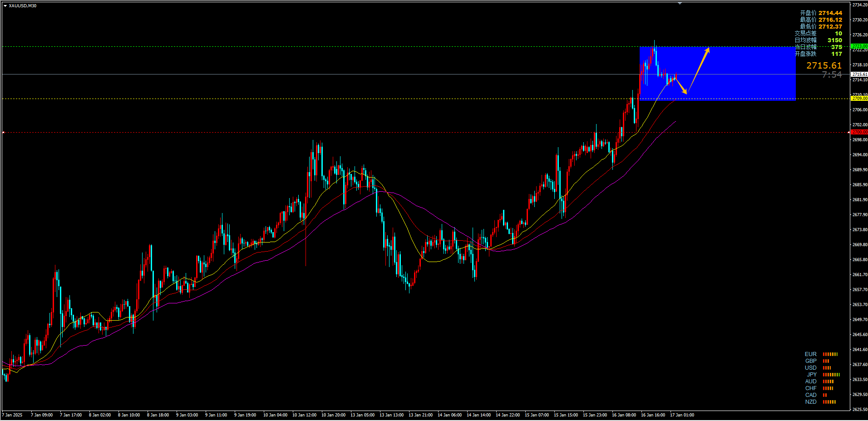The image size is (868, 421).
Task: Click the CAD currency strength label
Action: [811, 395]
